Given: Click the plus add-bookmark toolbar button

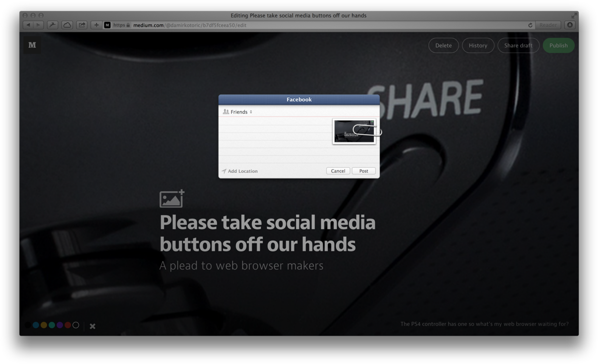Looking at the screenshot, I should click(x=96, y=25).
